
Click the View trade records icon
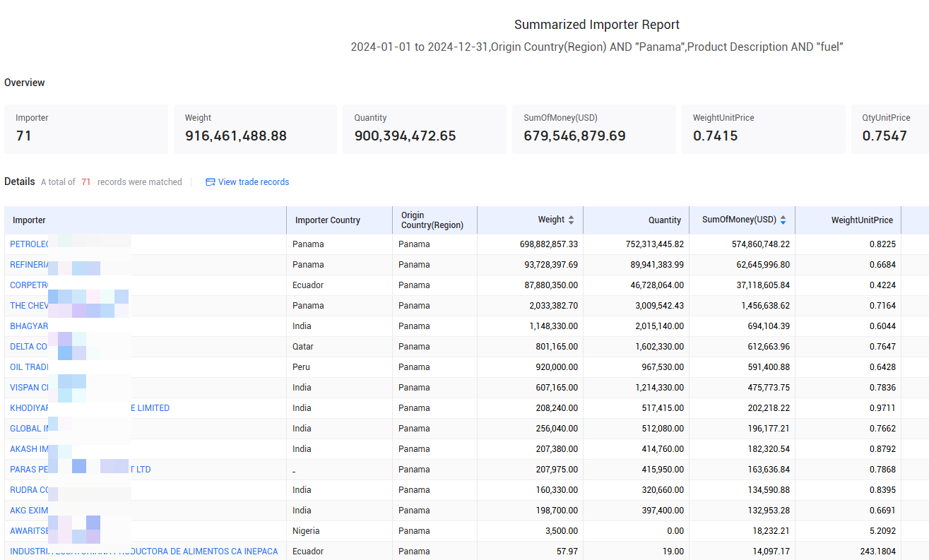click(x=210, y=182)
